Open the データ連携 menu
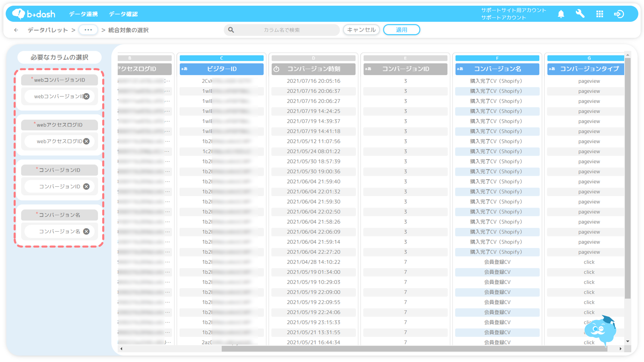644x362 pixels. click(x=83, y=14)
